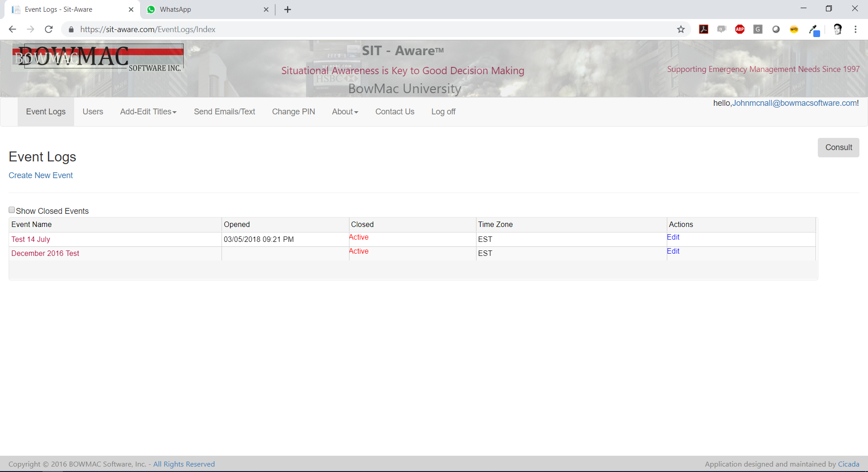Click EST in the December 2016 Test row
The image size is (868, 472).
point(485,253)
